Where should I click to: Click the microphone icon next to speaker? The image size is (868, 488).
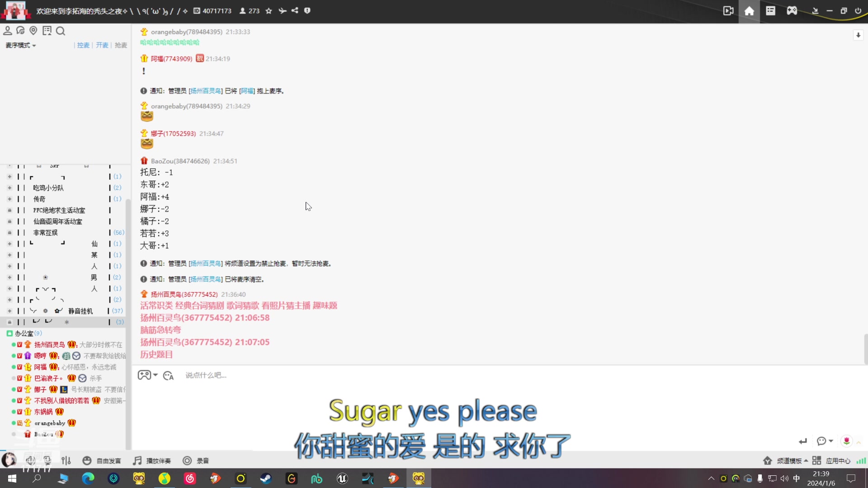(x=47, y=460)
